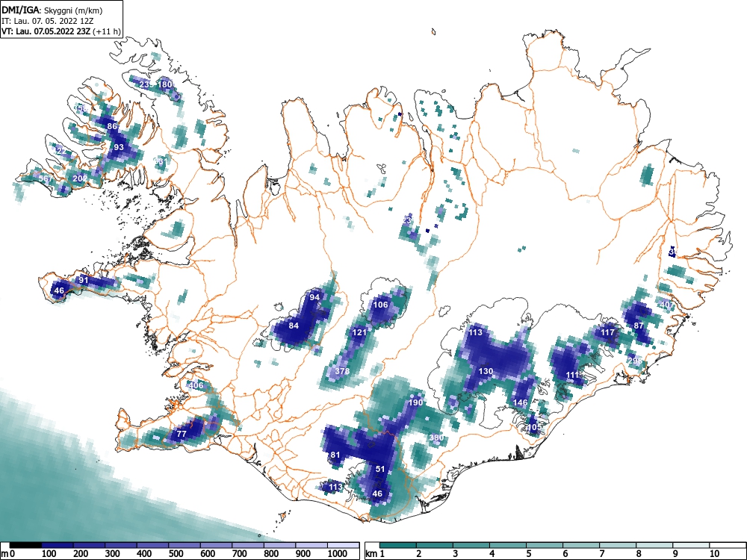Pick the pale swatch between km 8 and 9
The width and height of the screenshot is (747, 560).
tap(654, 545)
